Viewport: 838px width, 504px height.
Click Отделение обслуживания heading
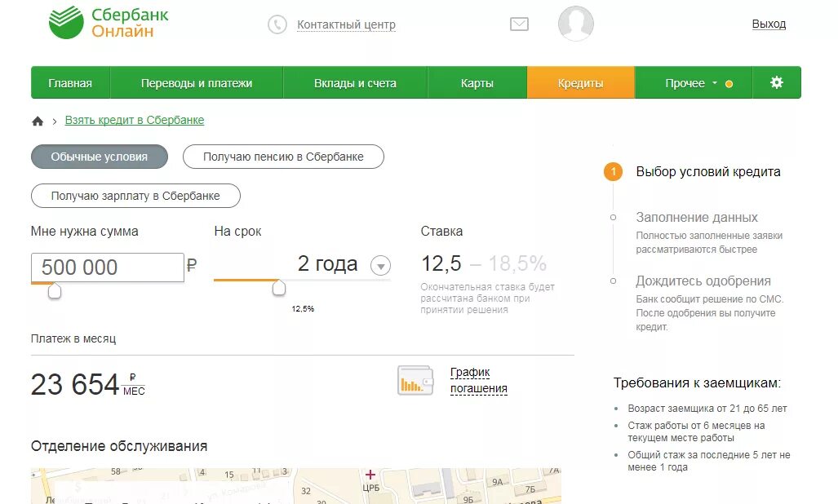coord(119,446)
